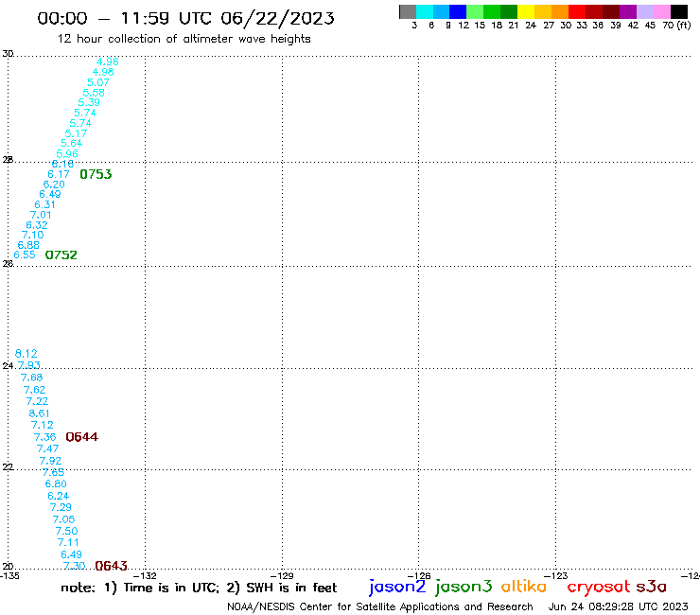Screen dimensions: 700x615
Task: Click the 6.17 value beside 0753
Action: coord(59,175)
